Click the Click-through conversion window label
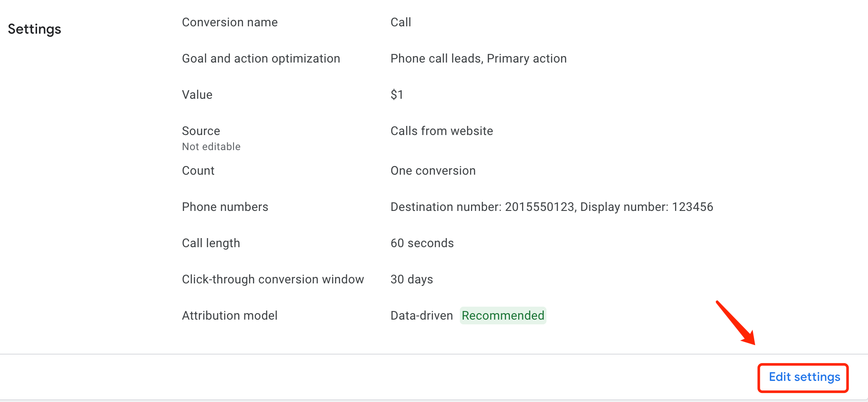 tap(273, 280)
